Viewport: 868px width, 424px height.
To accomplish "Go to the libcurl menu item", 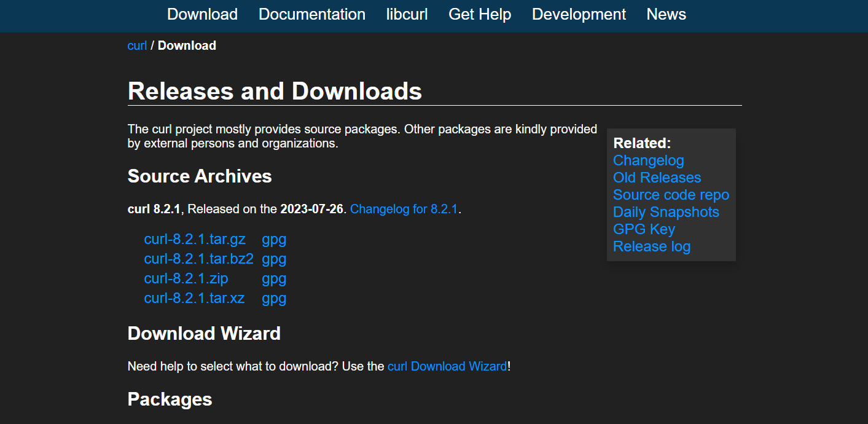I will (x=407, y=14).
